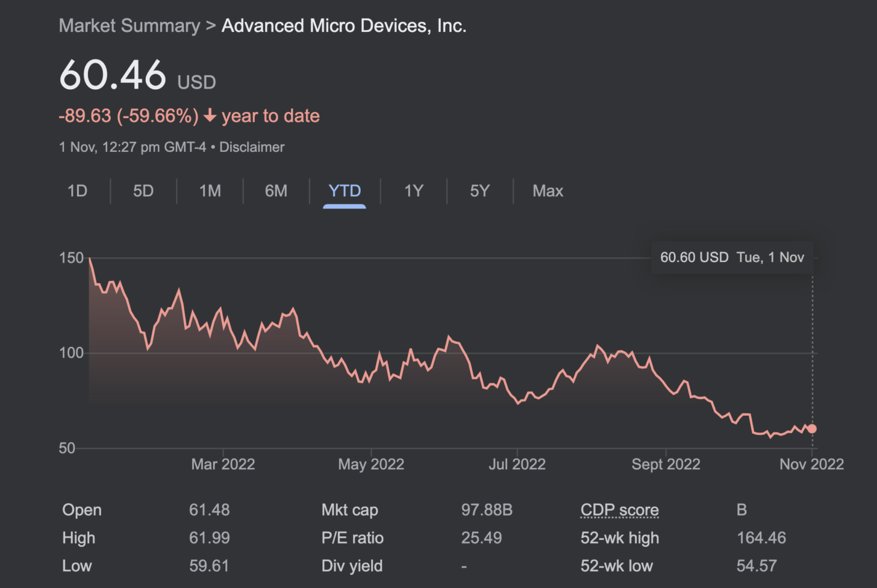Click the 52-wk high label
This screenshot has width=877, height=588.
[620, 538]
